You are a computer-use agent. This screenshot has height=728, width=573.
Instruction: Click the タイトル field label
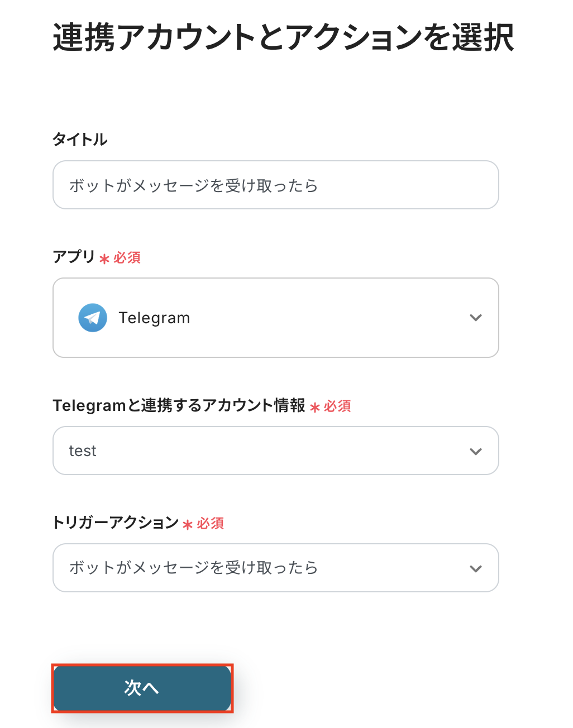(80, 140)
